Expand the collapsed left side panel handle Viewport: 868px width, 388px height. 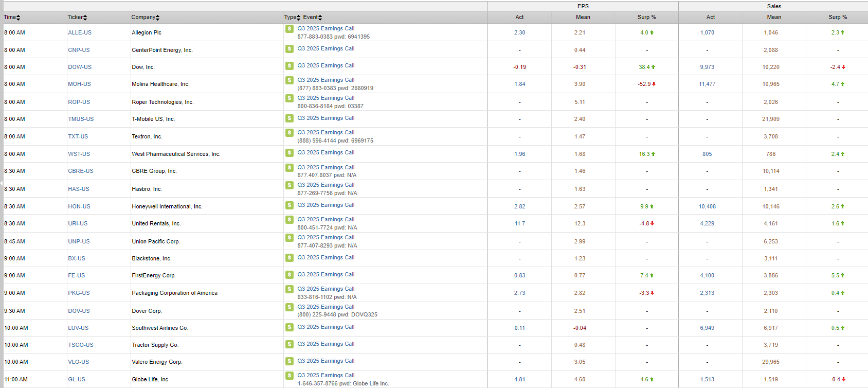2,183
